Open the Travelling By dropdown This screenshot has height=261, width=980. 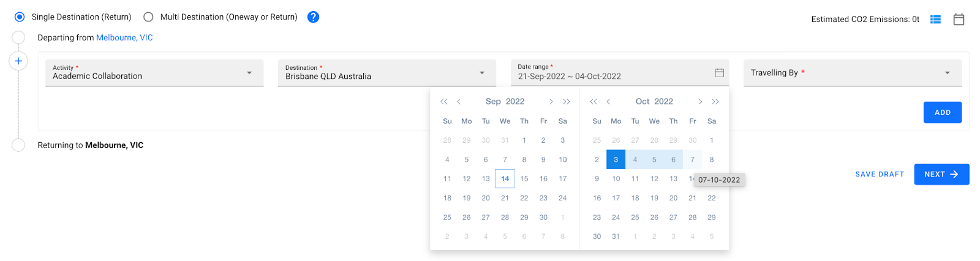853,73
